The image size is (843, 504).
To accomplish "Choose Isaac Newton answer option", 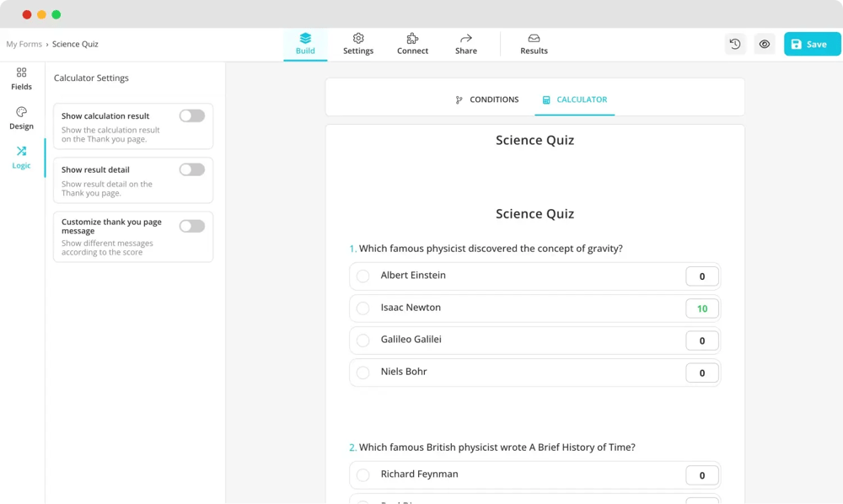I will coord(363,308).
